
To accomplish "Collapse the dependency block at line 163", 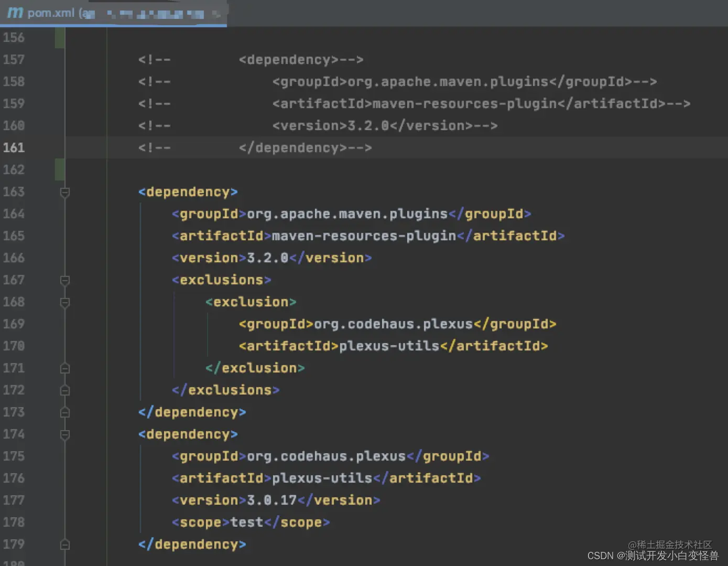I will coord(65,193).
